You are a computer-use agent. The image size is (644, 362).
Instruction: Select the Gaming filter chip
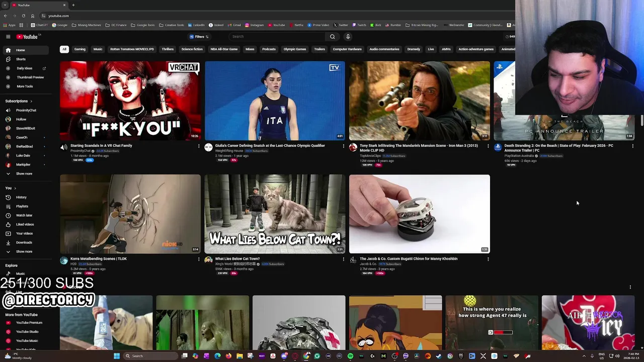[80, 49]
